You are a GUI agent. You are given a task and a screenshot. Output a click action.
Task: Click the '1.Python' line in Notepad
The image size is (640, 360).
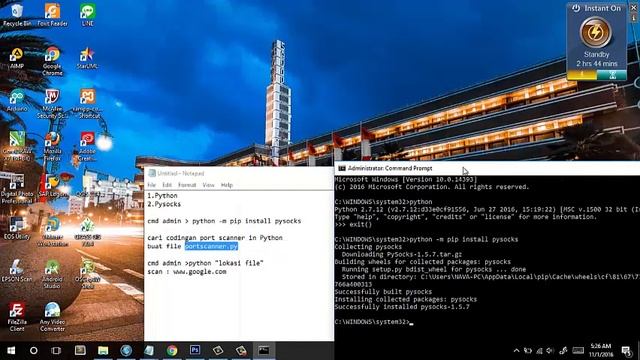(162, 196)
